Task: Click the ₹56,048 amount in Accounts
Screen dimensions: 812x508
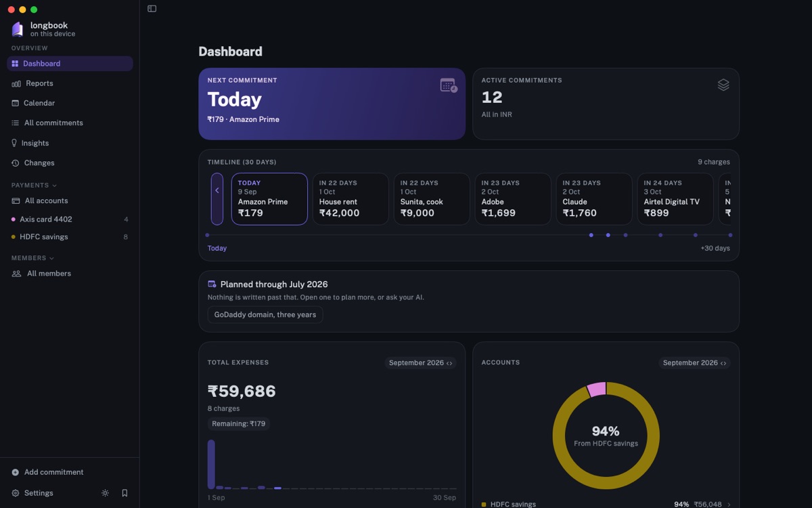Action: (x=708, y=505)
